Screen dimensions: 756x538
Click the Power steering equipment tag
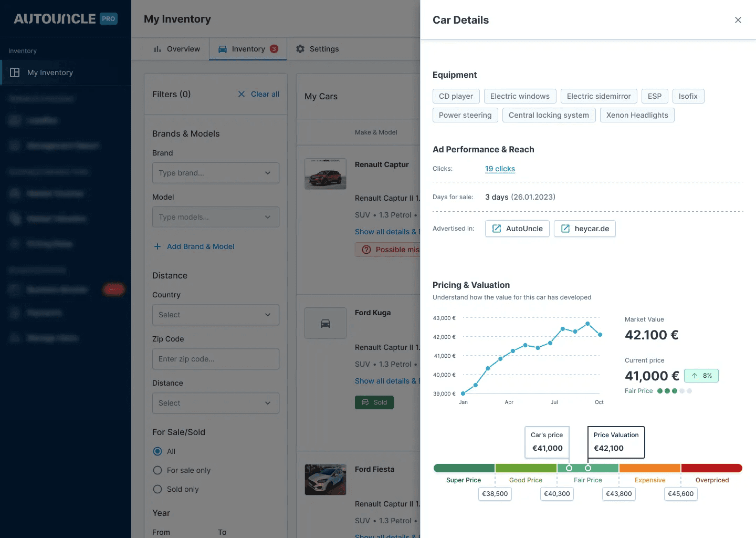point(465,115)
